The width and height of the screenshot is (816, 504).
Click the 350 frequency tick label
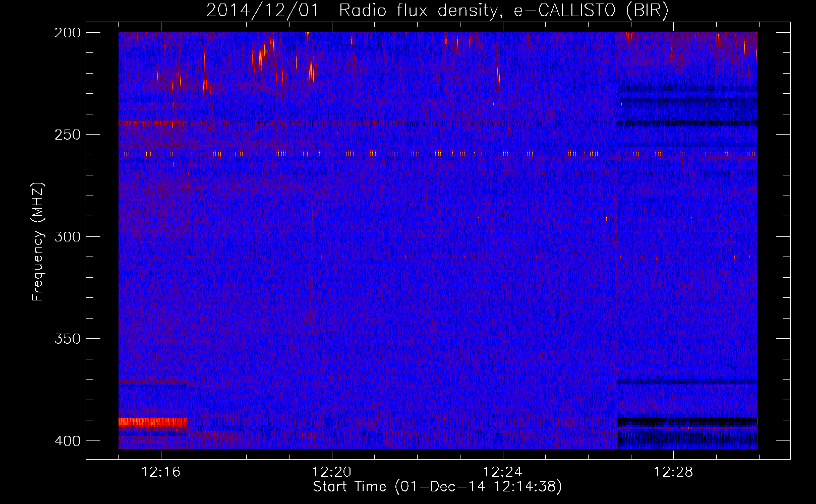click(68, 339)
